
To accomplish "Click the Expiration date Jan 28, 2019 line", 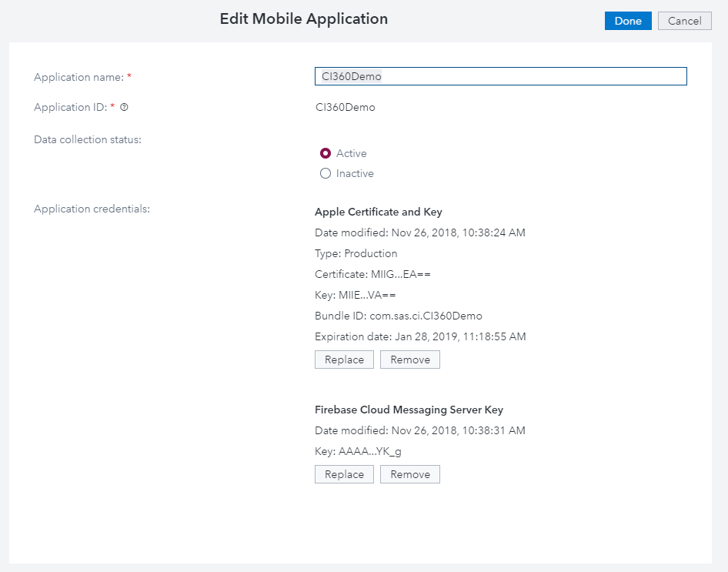I will pyautogui.click(x=420, y=336).
